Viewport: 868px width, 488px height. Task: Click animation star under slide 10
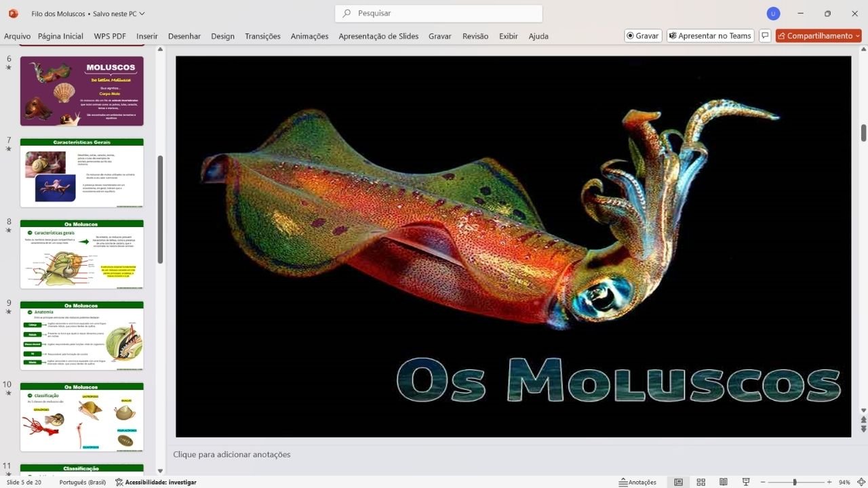(x=9, y=393)
